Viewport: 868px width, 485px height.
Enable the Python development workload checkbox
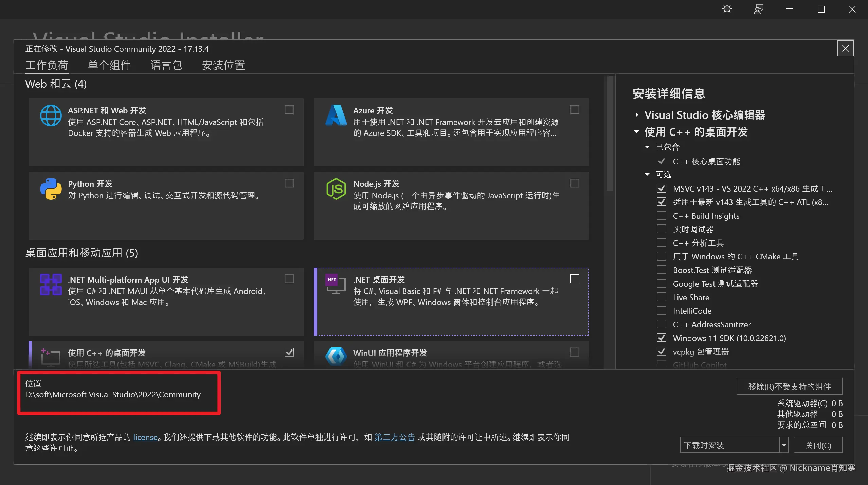point(289,183)
